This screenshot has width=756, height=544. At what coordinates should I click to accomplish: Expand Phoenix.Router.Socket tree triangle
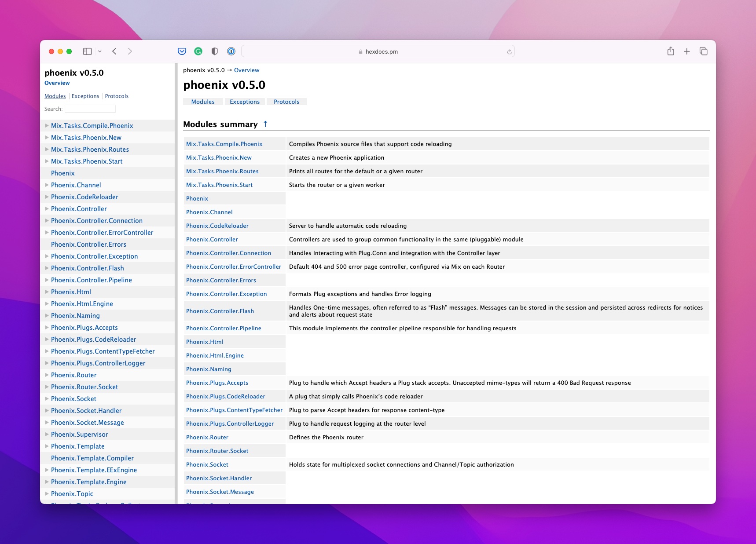coord(47,387)
